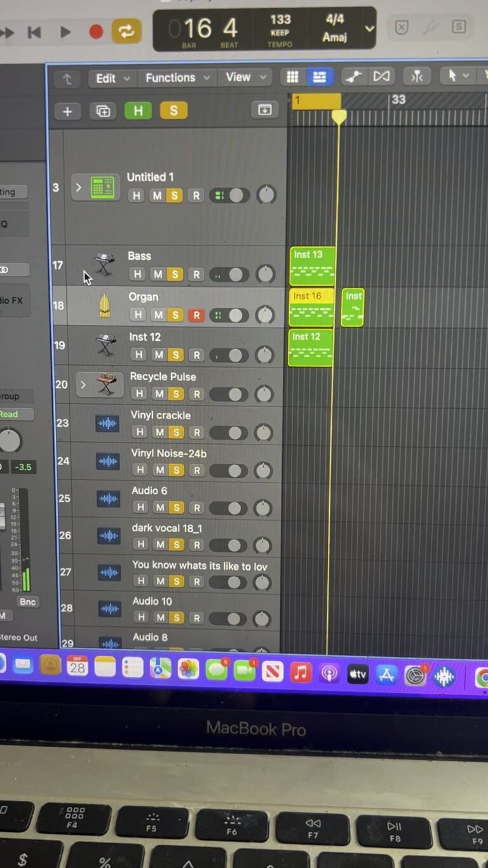
Task: Toggle the green global Hide button
Action: click(x=138, y=111)
